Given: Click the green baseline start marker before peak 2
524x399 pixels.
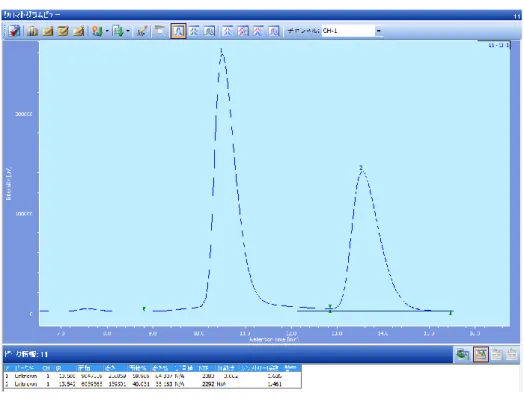Looking at the screenshot, I should 330,309.
